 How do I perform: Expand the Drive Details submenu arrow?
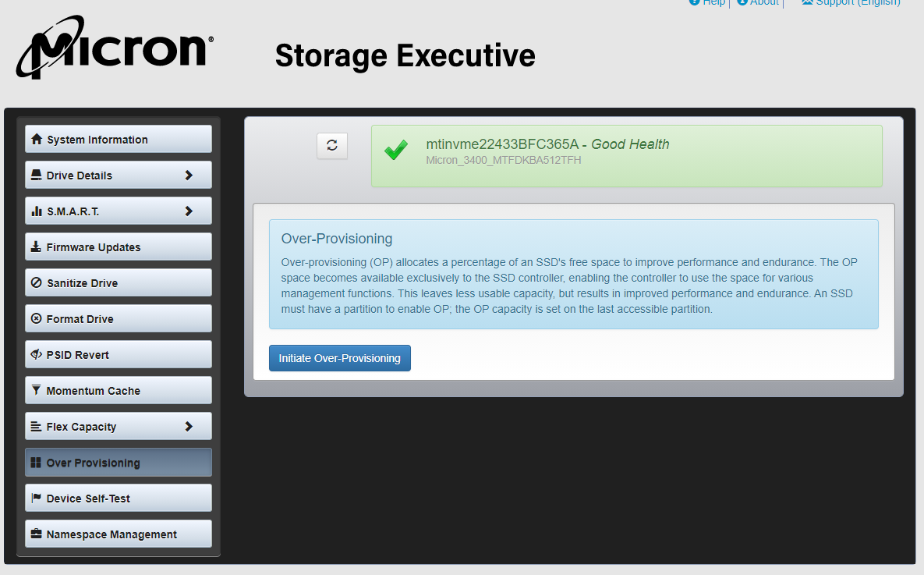[189, 176]
